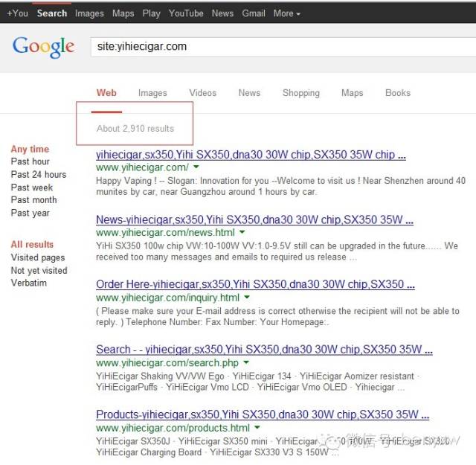This screenshot has width=476, height=465.
Task: Filter results by Past week
Action: coord(31,187)
